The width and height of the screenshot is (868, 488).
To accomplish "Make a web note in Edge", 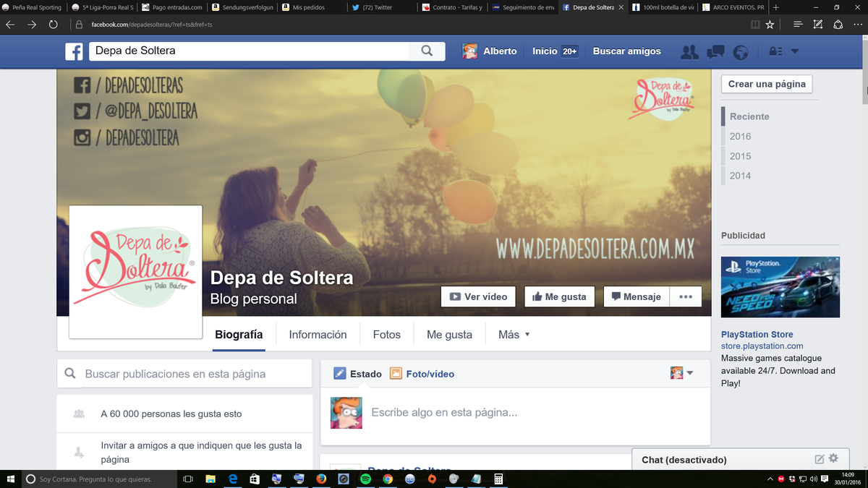I will (818, 25).
